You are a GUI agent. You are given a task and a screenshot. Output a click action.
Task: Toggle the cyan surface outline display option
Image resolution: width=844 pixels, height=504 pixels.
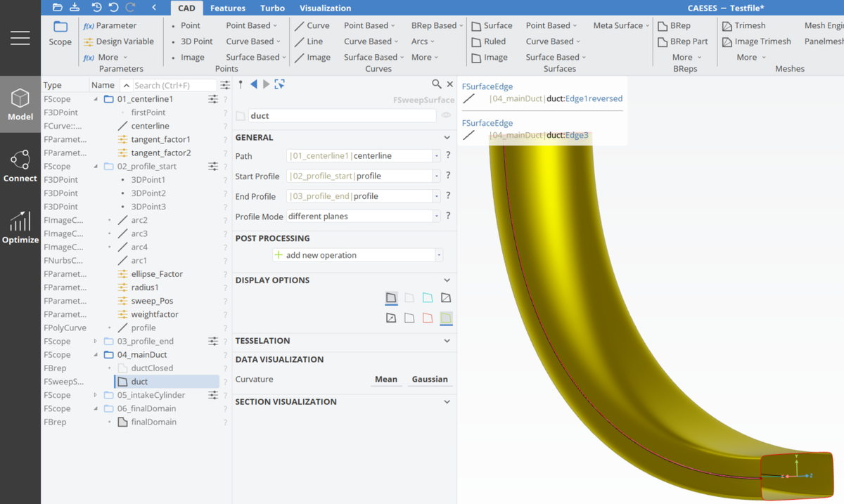(428, 298)
